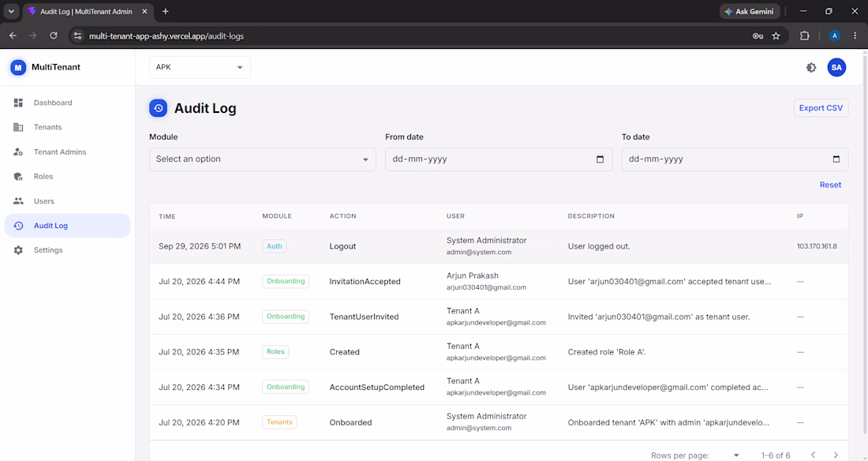Image resolution: width=868 pixels, height=461 pixels.
Task: Click the browser address bar URL
Action: (x=166, y=36)
